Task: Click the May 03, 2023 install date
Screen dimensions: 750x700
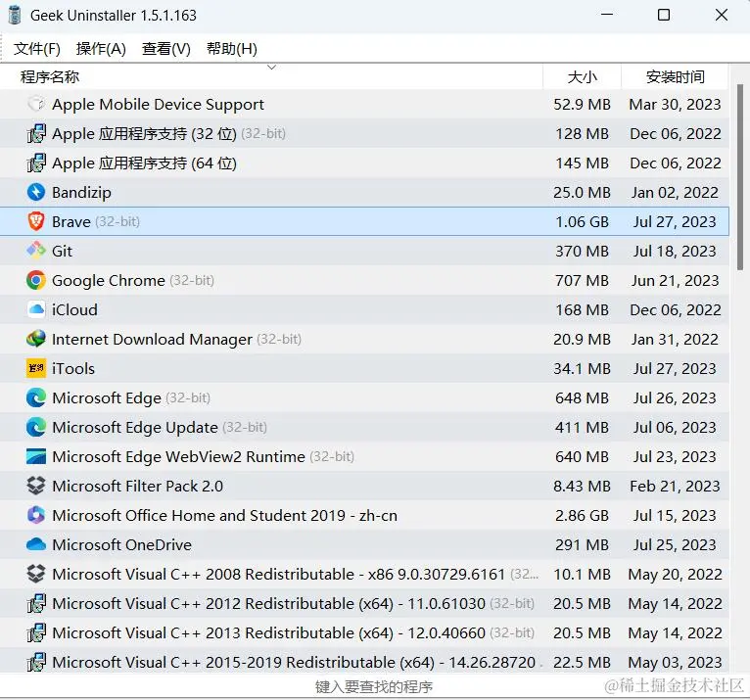Action: [675, 662]
